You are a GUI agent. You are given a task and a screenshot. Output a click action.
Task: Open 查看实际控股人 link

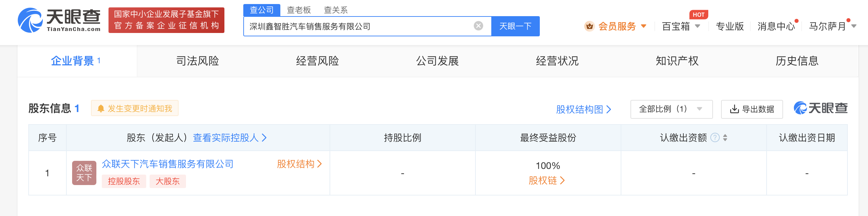230,138
